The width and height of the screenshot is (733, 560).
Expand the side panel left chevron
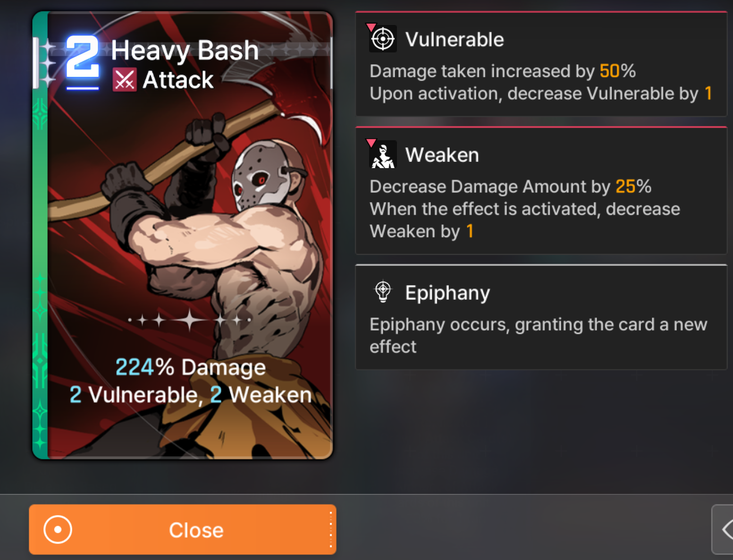click(x=724, y=529)
